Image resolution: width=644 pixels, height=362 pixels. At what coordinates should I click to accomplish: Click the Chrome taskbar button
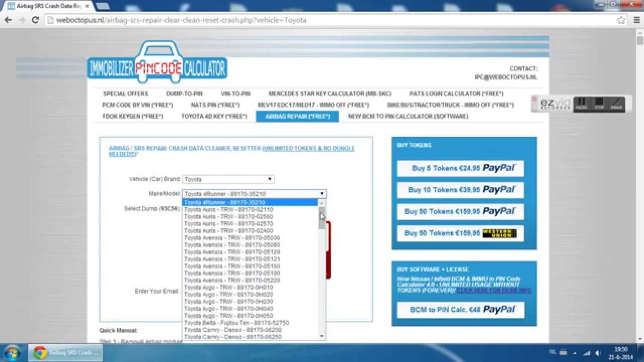click(x=65, y=353)
